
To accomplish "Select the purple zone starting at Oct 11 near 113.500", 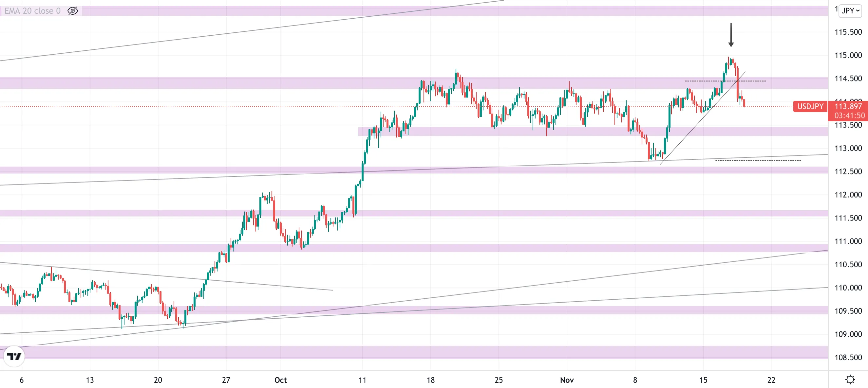I will tap(593, 131).
